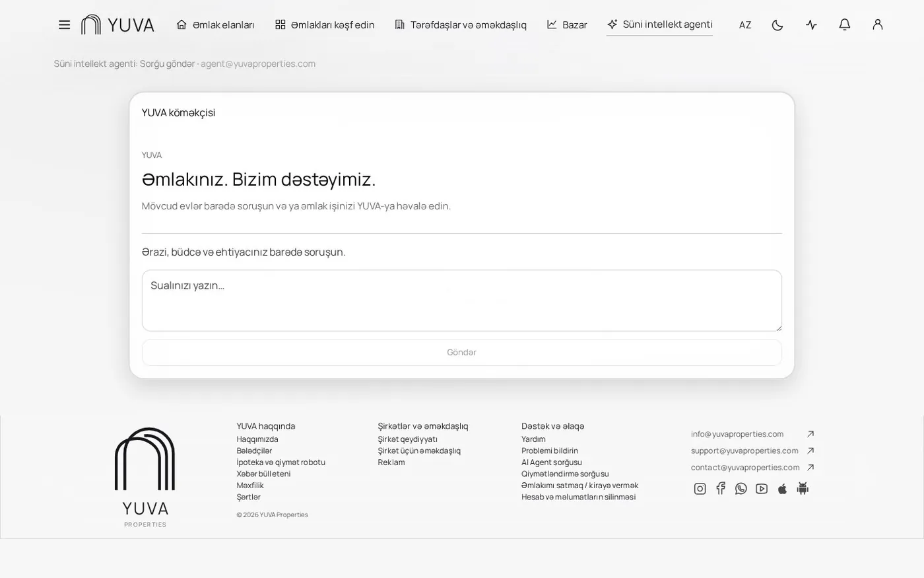924x578 pixels.
Task: Open WhatsApp icon in footer
Action: (x=741, y=489)
